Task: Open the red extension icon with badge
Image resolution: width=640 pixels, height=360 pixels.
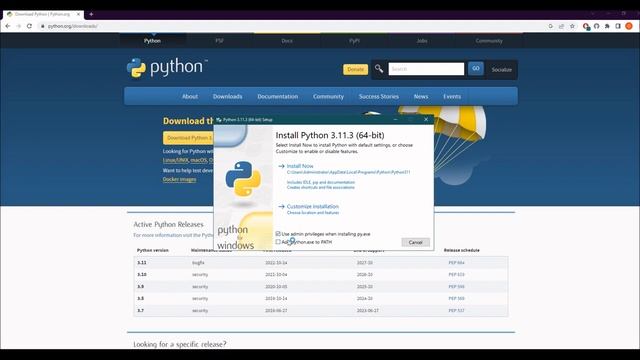Action: (586, 27)
